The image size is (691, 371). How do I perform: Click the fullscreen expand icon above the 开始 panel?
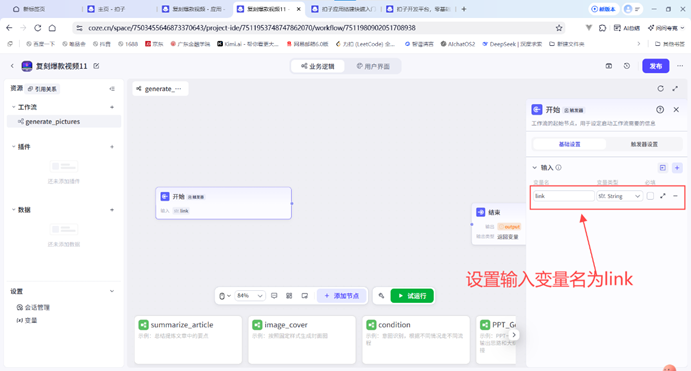point(675,89)
